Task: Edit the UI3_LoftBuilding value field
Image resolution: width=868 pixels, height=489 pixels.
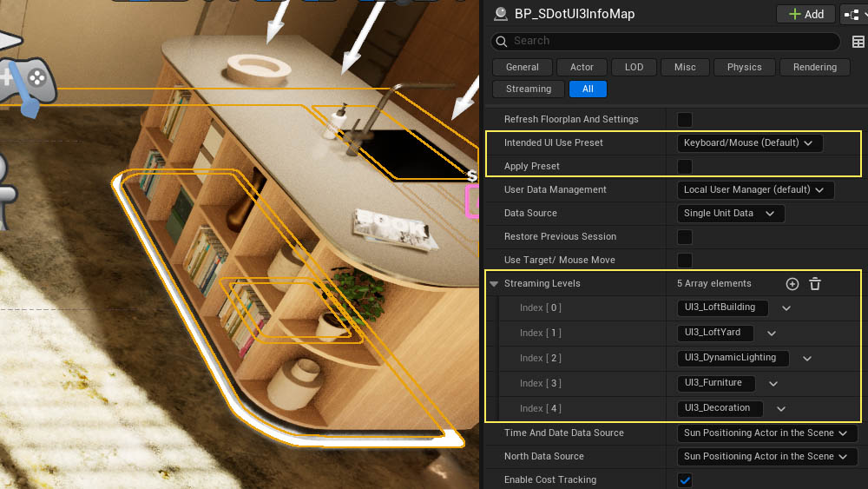Action: pyautogui.click(x=722, y=307)
